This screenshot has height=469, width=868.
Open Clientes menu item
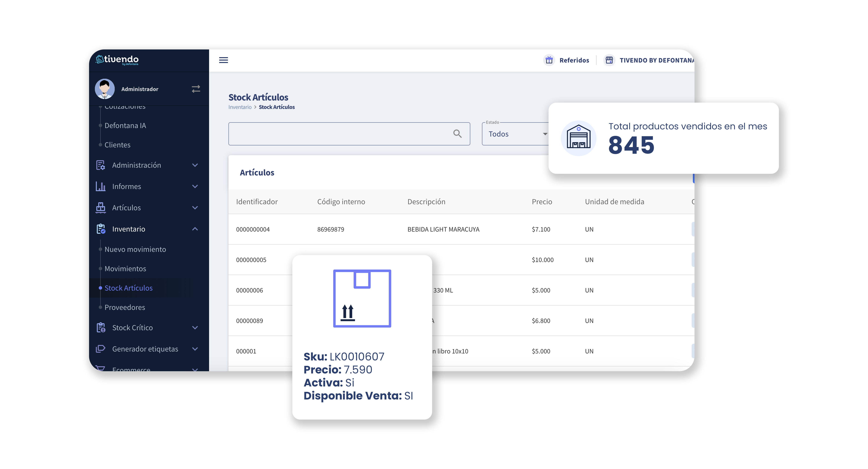[x=117, y=145]
